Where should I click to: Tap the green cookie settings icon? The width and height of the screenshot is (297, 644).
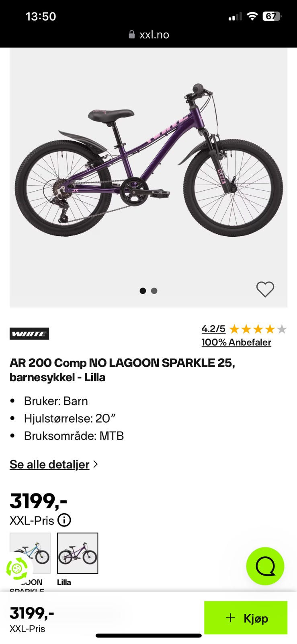17,569
